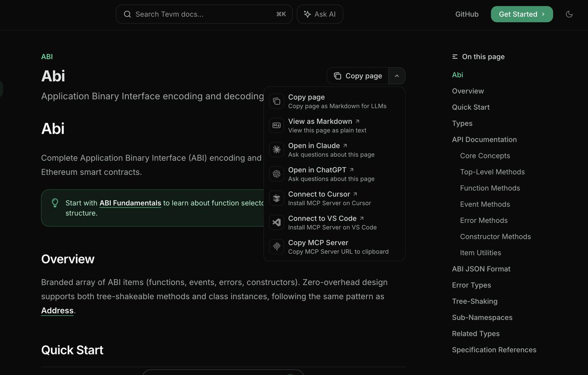This screenshot has width=588, height=375.
Task: Jump to Overview in the page outline
Action: pos(468,91)
